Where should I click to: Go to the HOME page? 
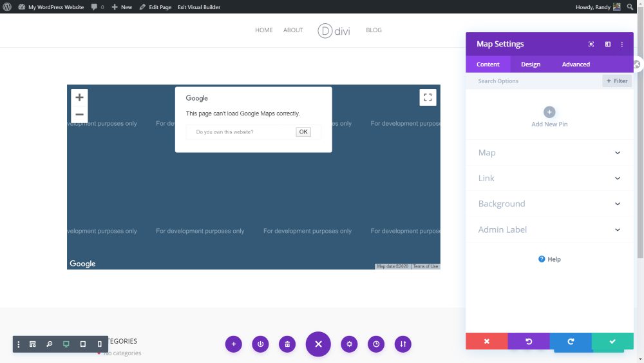click(263, 30)
